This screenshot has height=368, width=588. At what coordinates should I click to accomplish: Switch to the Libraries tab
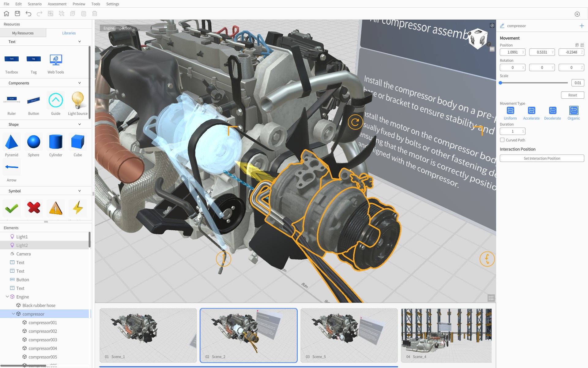(x=69, y=33)
